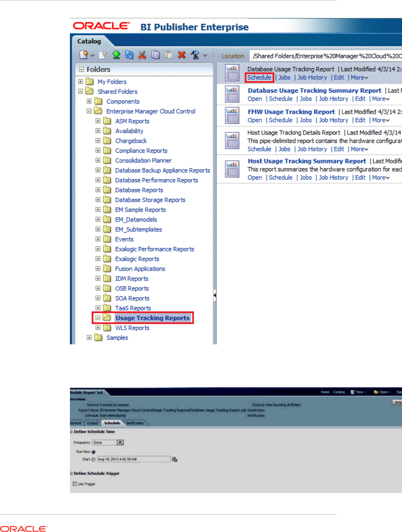
Task: Click the Database Reports folder icon
Action: (107, 190)
